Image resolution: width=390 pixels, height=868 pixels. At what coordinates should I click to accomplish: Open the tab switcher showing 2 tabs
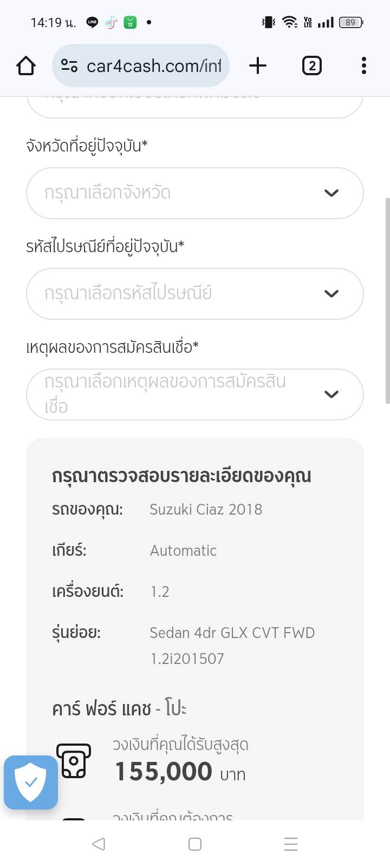311,66
